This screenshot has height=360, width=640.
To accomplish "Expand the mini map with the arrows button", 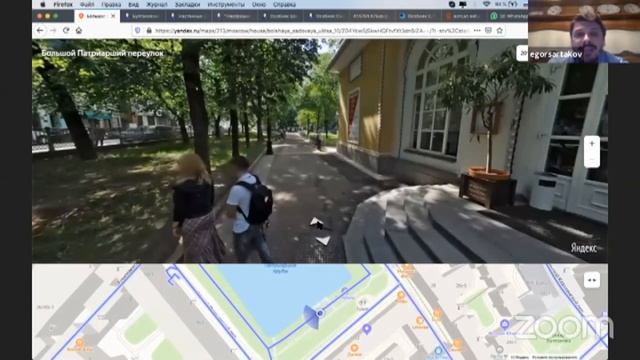I will (592, 280).
